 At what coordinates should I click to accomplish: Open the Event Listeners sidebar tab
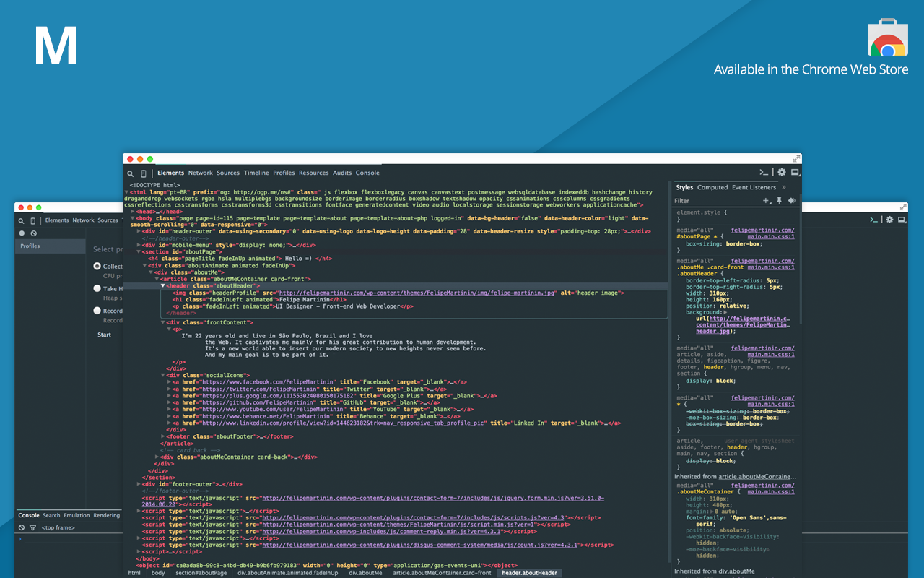pos(754,187)
